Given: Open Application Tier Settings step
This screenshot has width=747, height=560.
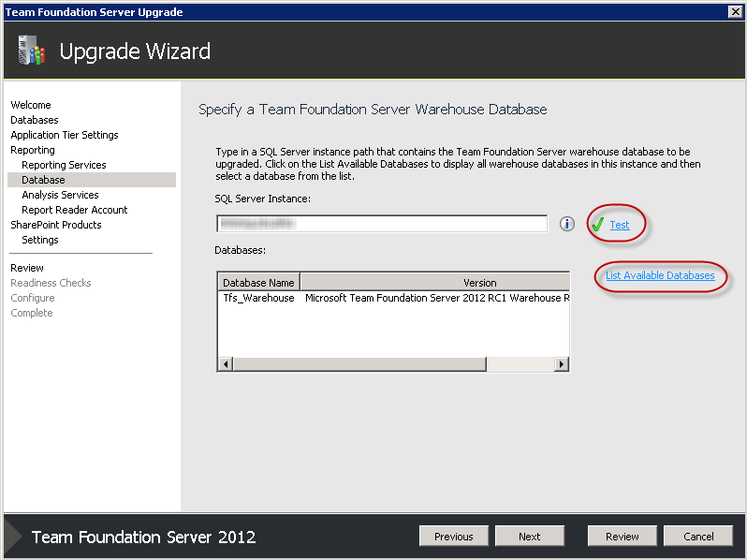Looking at the screenshot, I should tap(65, 135).
